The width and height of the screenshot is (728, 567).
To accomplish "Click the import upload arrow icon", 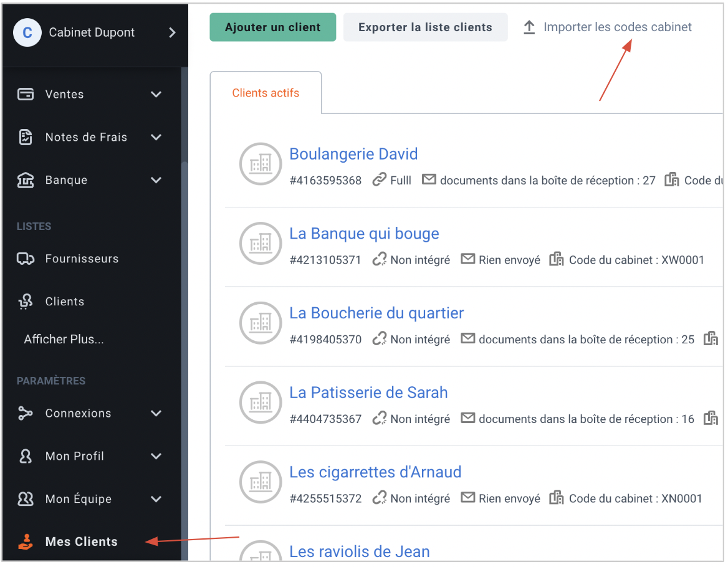I will 529,27.
